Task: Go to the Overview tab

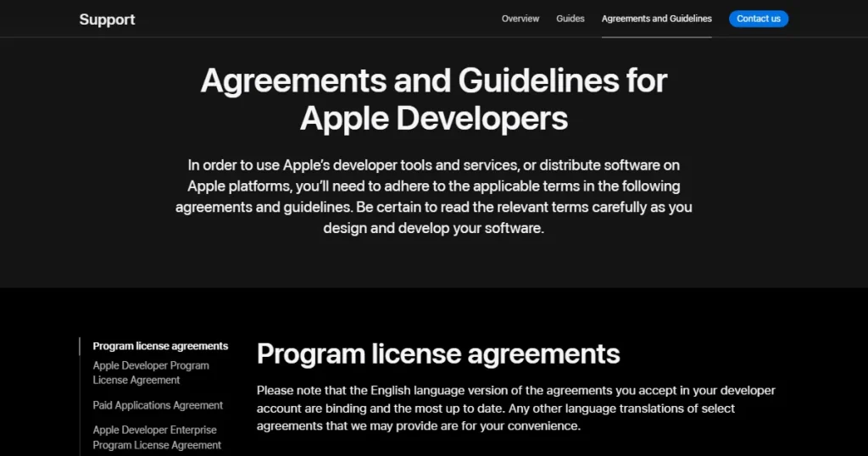Action: (x=520, y=19)
